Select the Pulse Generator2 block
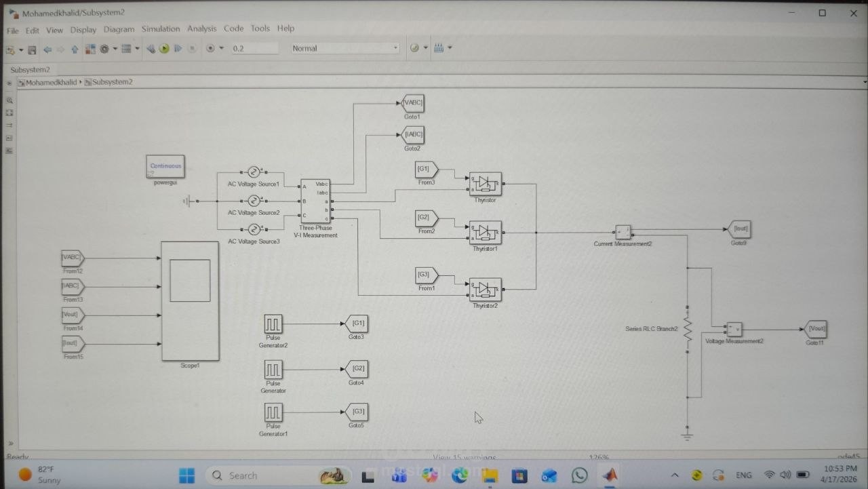Viewport: 868px width, 489px height. tap(273, 324)
